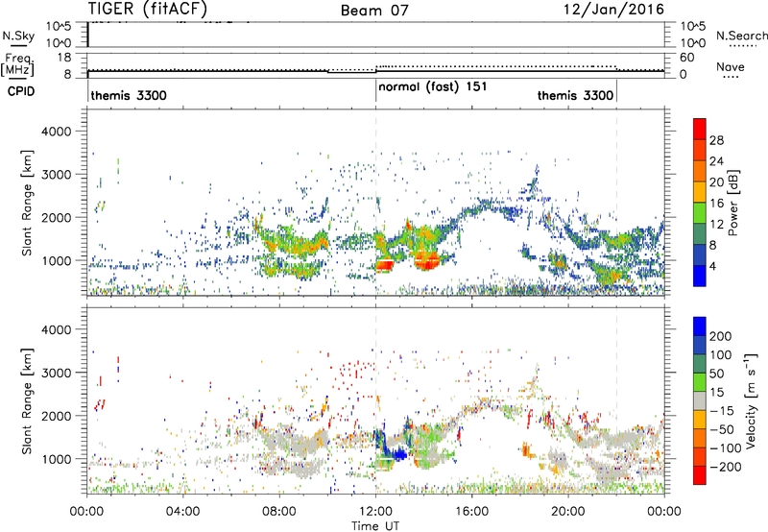Click the 4000 tick label in power panel
Viewport: 768px width, 532px height.
coord(56,132)
